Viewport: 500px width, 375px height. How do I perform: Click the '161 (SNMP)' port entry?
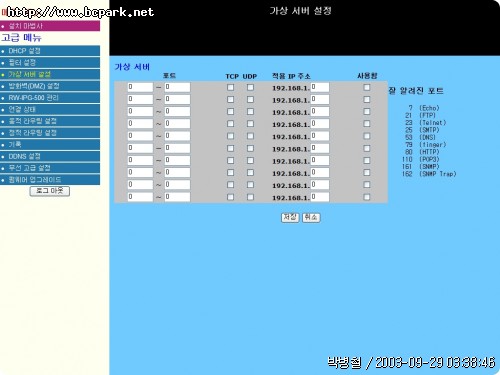[x=421, y=167]
